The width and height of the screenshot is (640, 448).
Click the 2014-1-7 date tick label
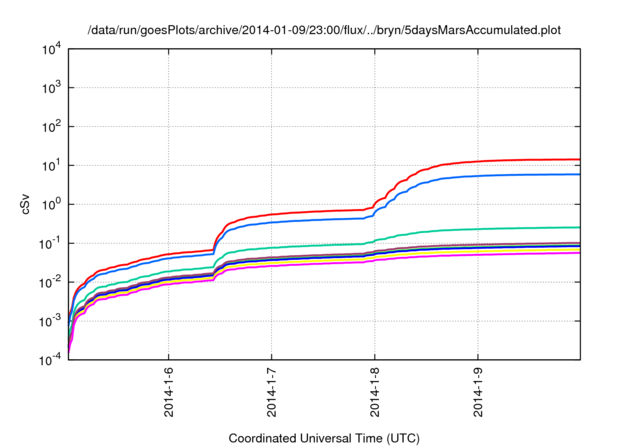pyautogui.click(x=271, y=392)
